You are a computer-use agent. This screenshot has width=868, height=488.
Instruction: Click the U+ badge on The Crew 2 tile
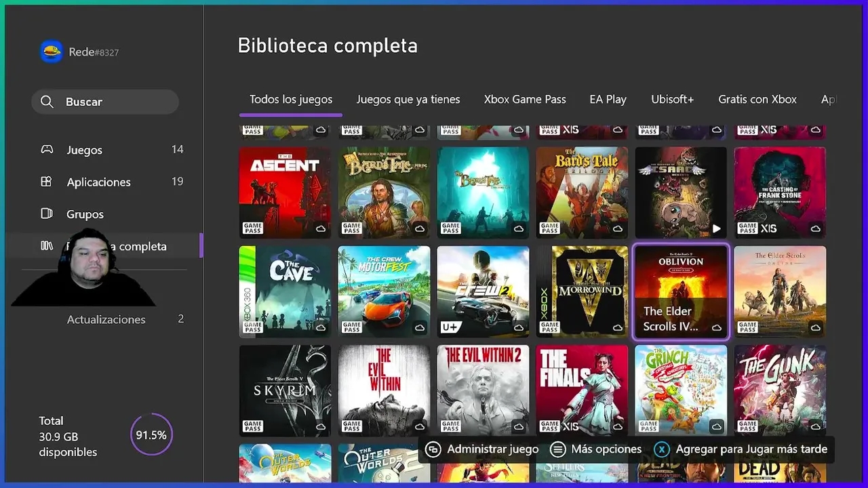click(450, 327)
